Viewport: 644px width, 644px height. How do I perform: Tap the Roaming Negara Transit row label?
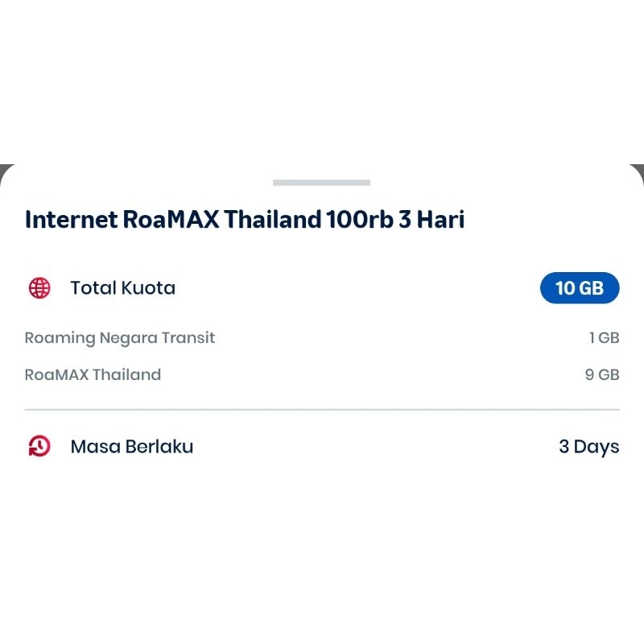pos(120,338)
